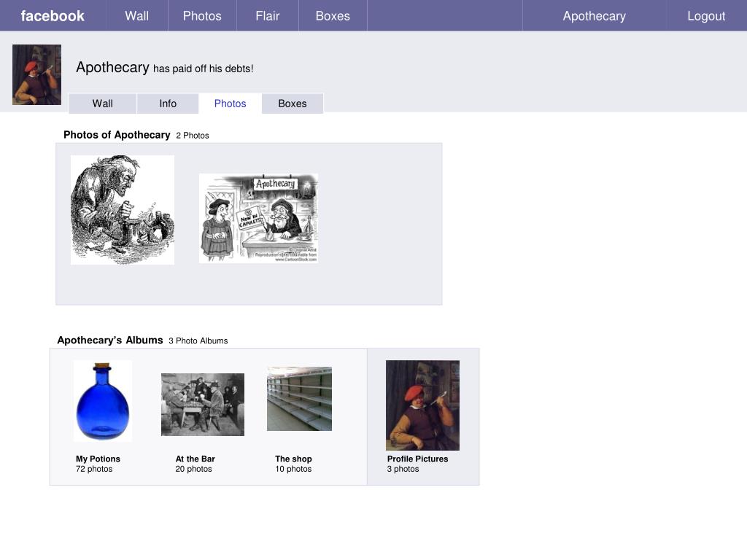Open the empty shelves shop album cover

point(299,399)
